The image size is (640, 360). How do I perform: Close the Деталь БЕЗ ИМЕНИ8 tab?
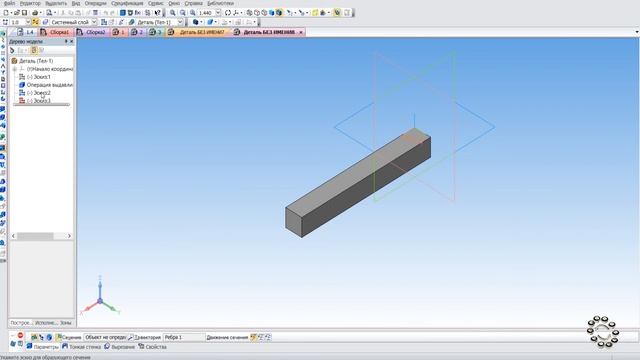click(301, 32)
